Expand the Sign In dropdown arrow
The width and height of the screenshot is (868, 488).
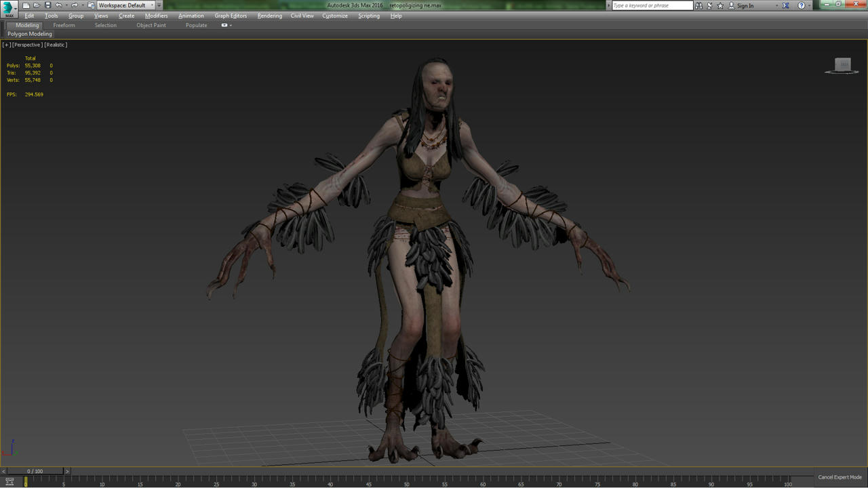[776, 5]
